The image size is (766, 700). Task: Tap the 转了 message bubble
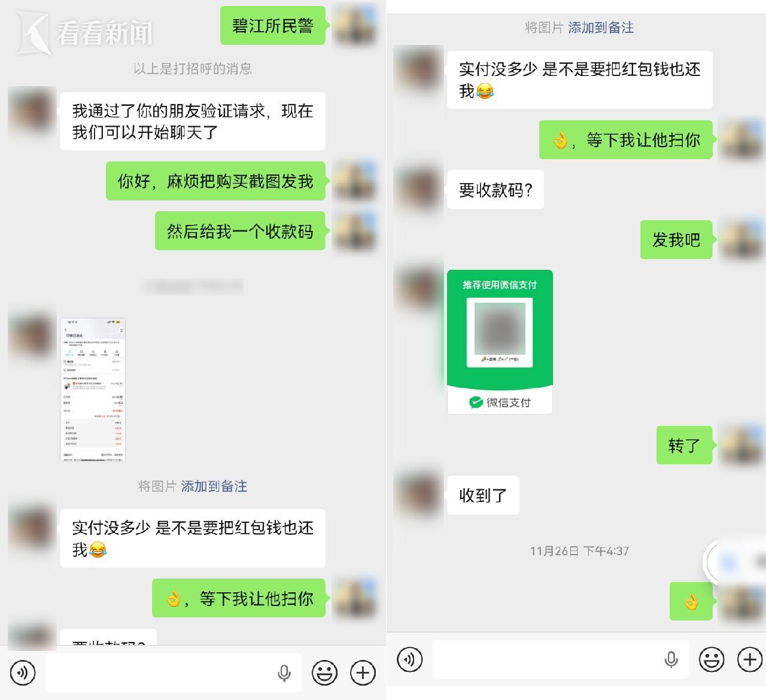click(x=684, y=445)
